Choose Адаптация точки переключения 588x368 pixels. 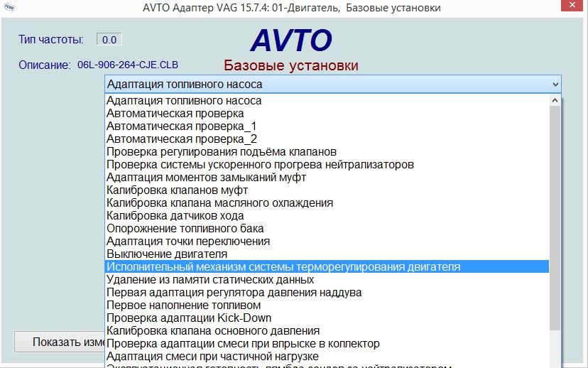(327, 242)
